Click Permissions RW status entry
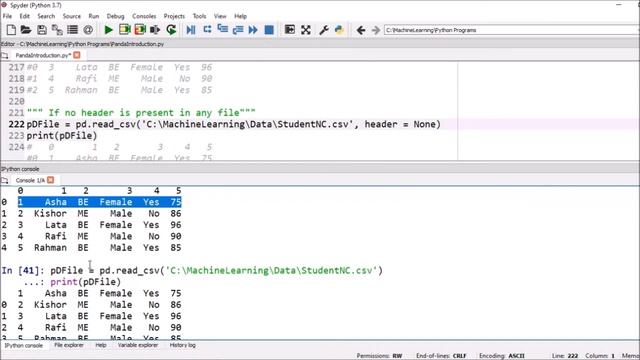640x360 pixels. [x=379, y=356]
